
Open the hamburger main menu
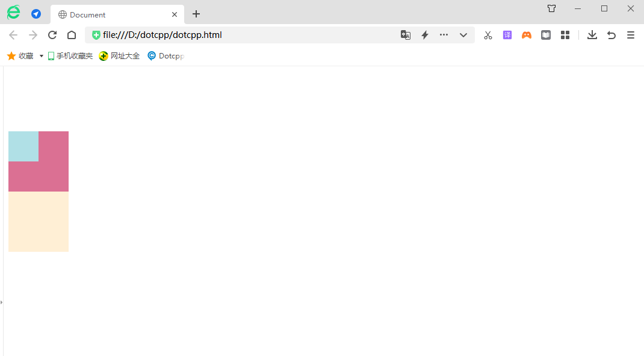(x=631, y=35)
